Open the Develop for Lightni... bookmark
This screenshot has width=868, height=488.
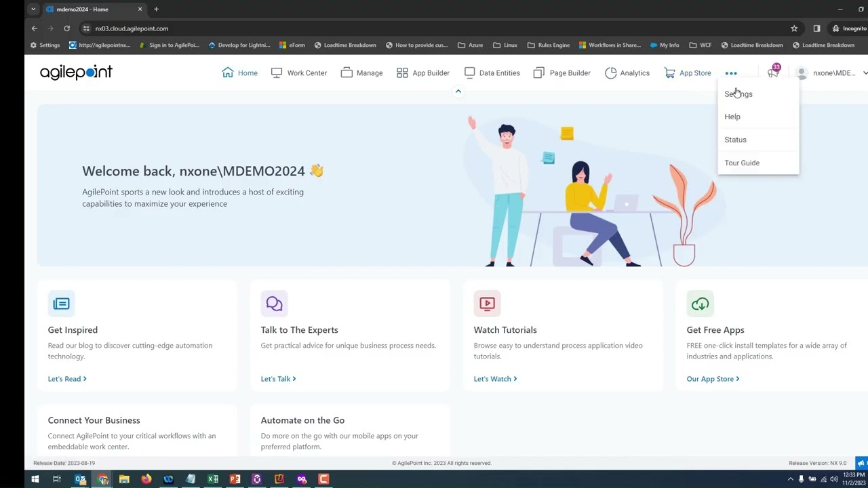[239, 45]
